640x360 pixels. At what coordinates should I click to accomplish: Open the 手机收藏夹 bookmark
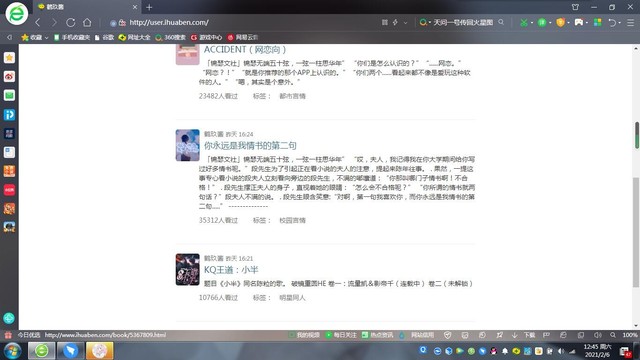pos(72,37)
